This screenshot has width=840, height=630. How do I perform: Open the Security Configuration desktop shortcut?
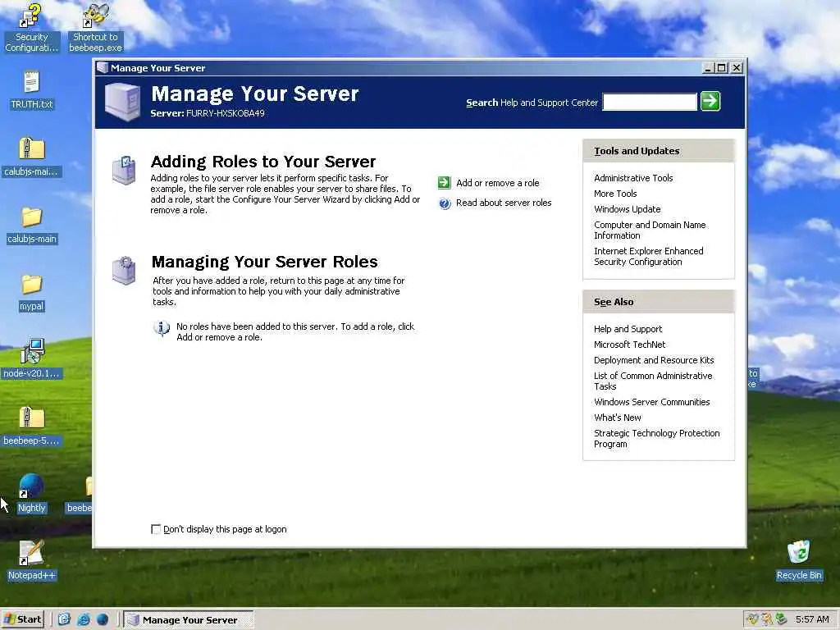click(x=31, y=28)
